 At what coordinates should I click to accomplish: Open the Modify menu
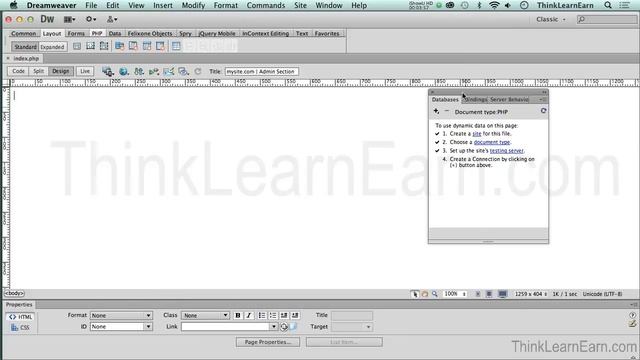[x=193, y=5]
